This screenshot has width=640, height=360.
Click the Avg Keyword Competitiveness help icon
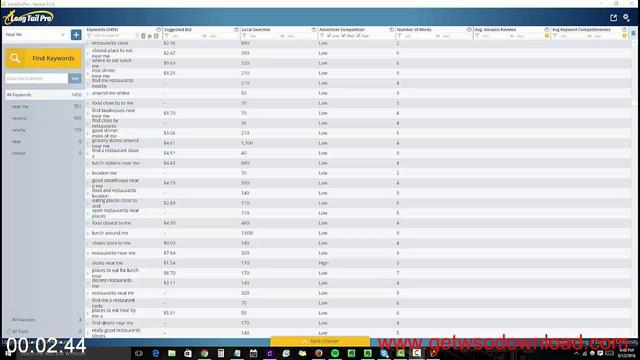point(624,30)
